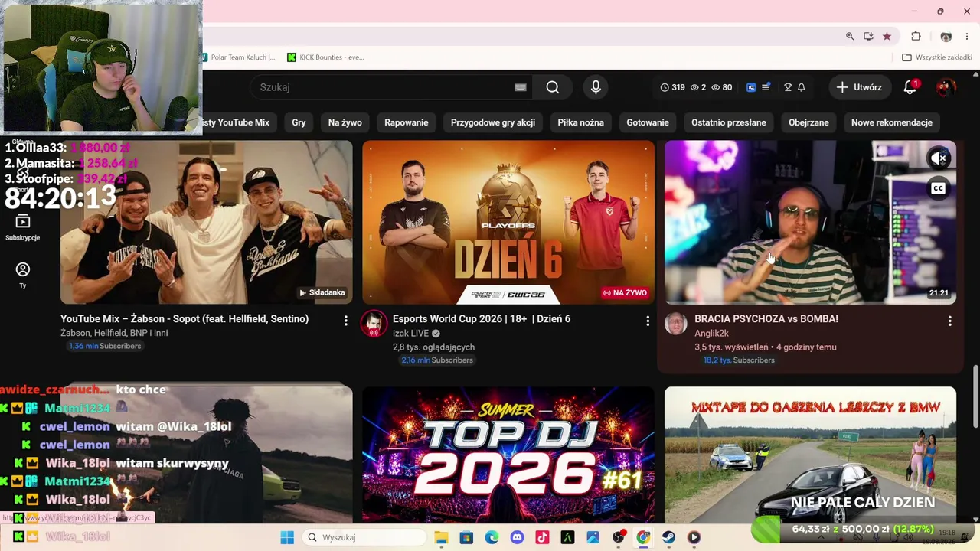Open YouTube notifications bell with red badge
Image resolution: width=980 pixels, height=551 pixels.
tap(910, 87)
